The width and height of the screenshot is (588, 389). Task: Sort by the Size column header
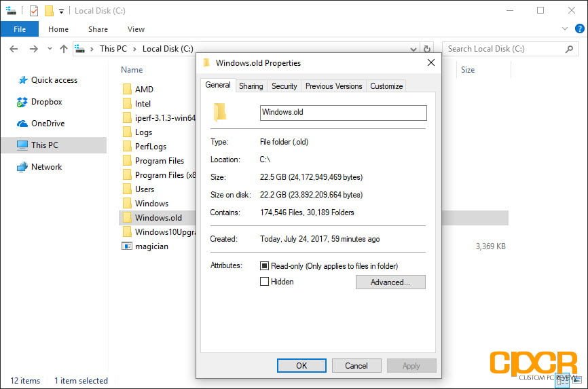pyautogui.click(x=468, y=70)
